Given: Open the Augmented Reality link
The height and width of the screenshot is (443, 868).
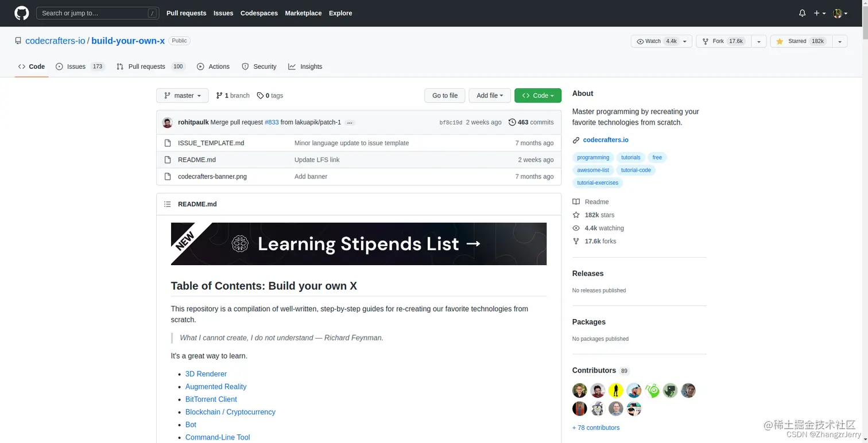Looking at the screenshot, I should click(216, 386).
